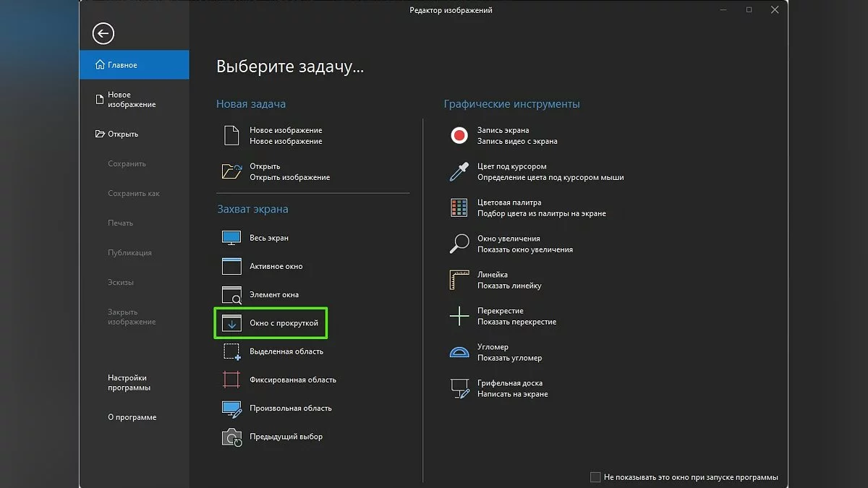Click the Окно увеличения magnifier icon
The height and width of the screenshot is (488, 868).
pyautogui.click(x=459, y=244)
